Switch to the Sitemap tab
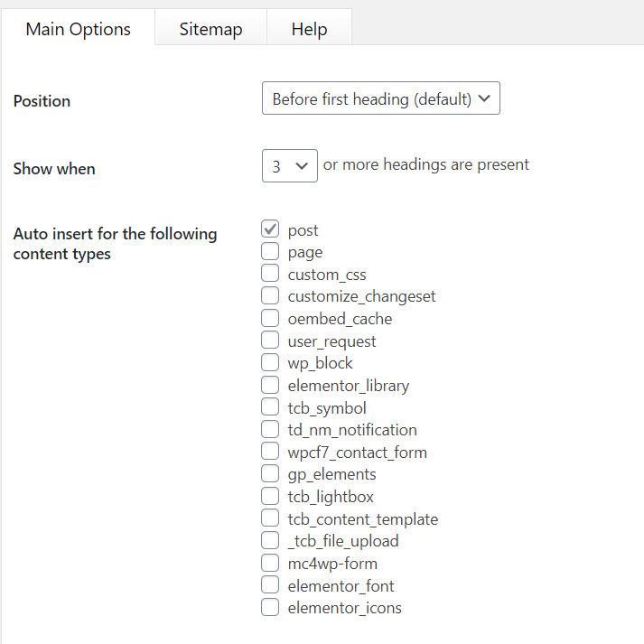Image resolution: width=644 pixels, height=644 pixels. (x=210, y=29)
